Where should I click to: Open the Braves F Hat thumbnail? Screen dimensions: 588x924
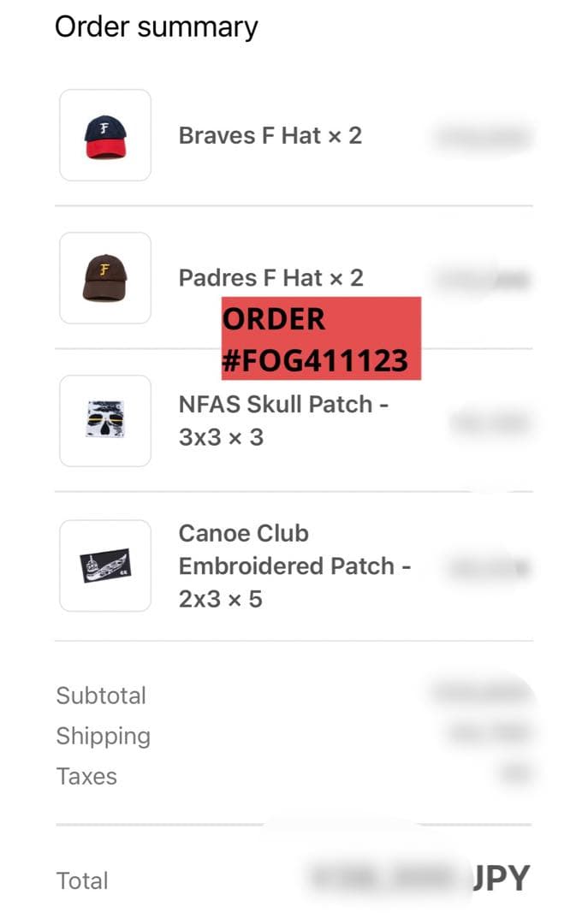click(105, 135)
